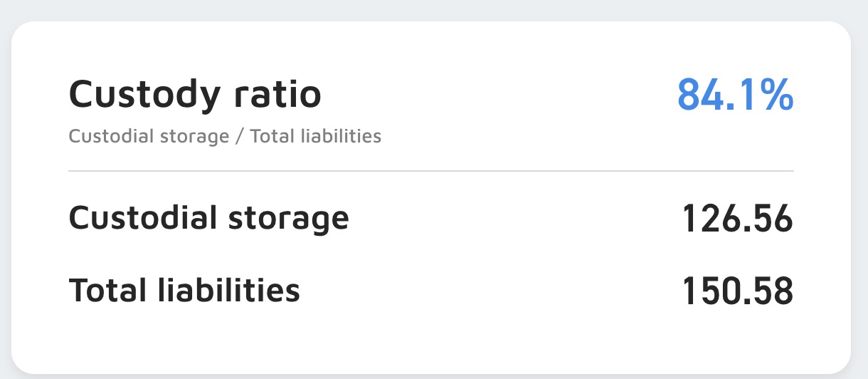Select the bold Custodial storage row label
868x379 pixels.
click(208, 218)
